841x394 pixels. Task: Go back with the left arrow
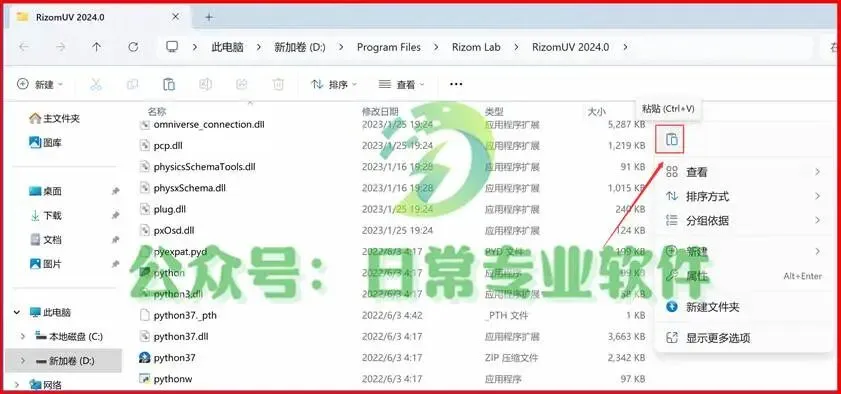[24, 47]
